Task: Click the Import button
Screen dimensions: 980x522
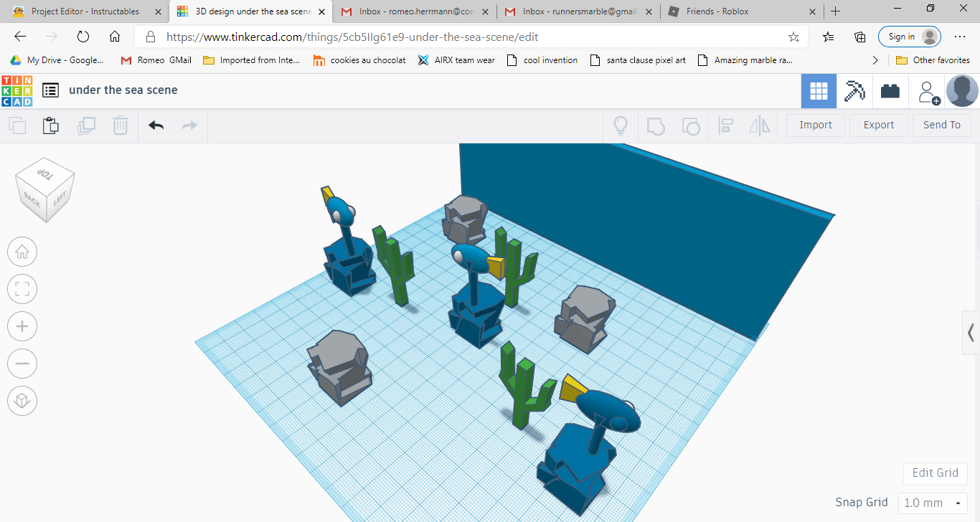Action: (816, 125)
